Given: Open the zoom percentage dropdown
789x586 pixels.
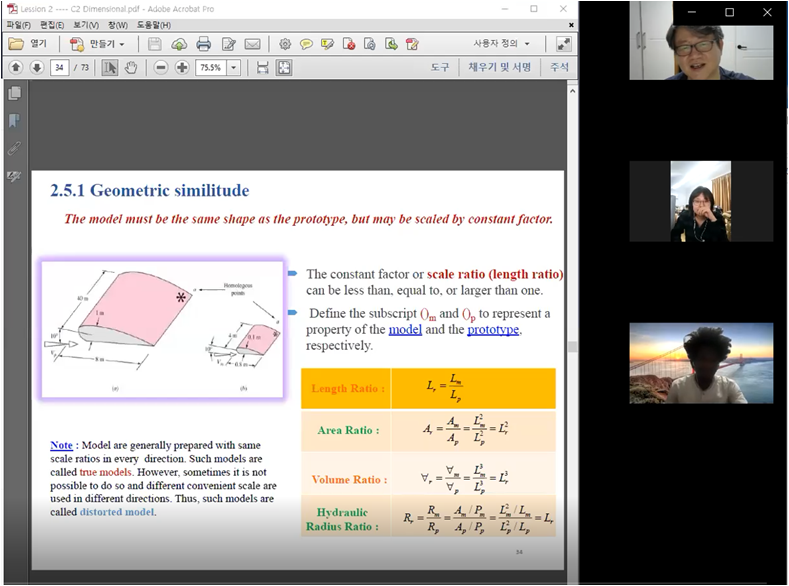Looking at the screenshot, I should tap(234, 67).
